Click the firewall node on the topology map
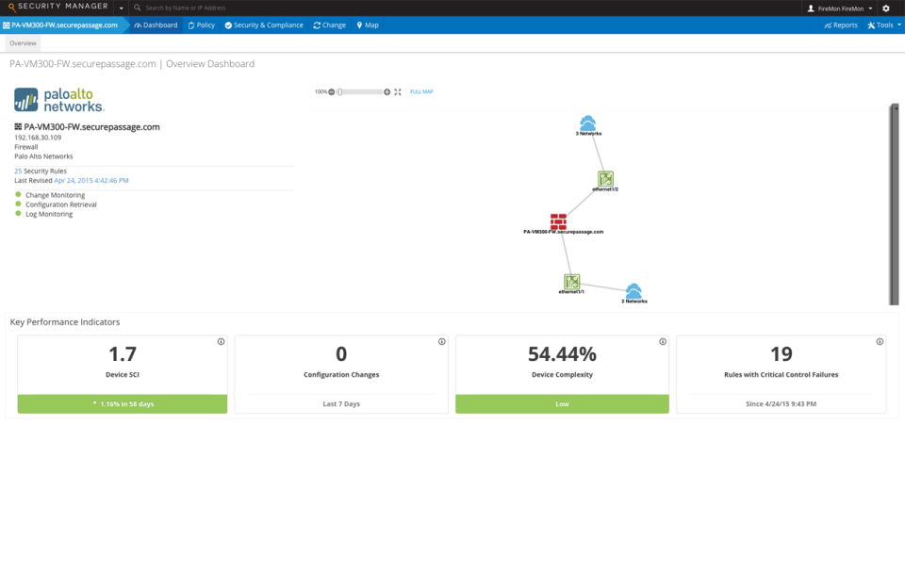905x588 pixels. click(560, 220)
